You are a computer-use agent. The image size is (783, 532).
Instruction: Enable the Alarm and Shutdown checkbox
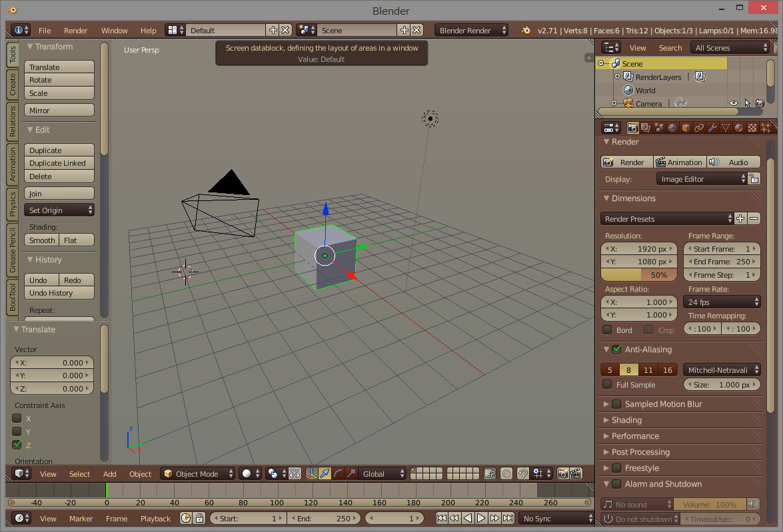(x=616, y=483)
